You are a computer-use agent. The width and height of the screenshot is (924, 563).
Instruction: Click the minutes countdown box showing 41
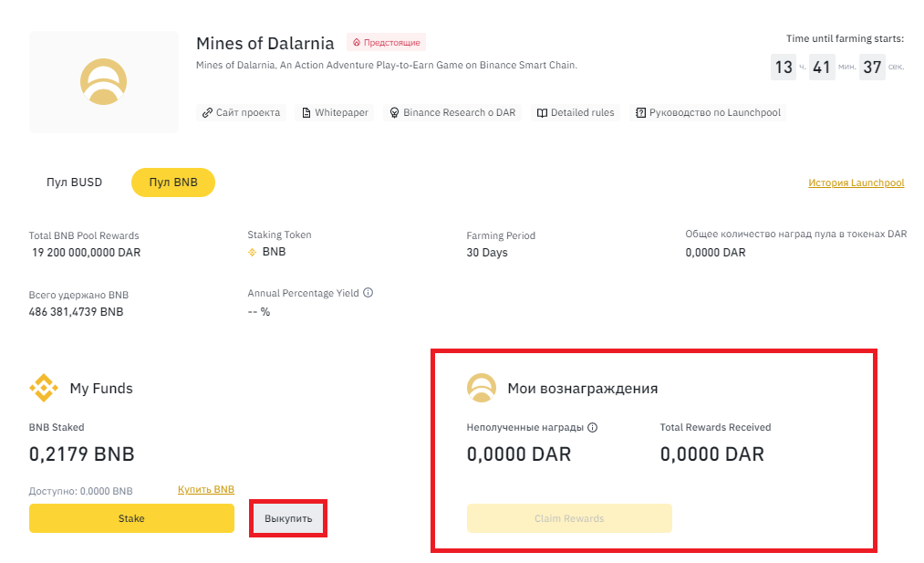pyautogui.click(x=822, y=68)
